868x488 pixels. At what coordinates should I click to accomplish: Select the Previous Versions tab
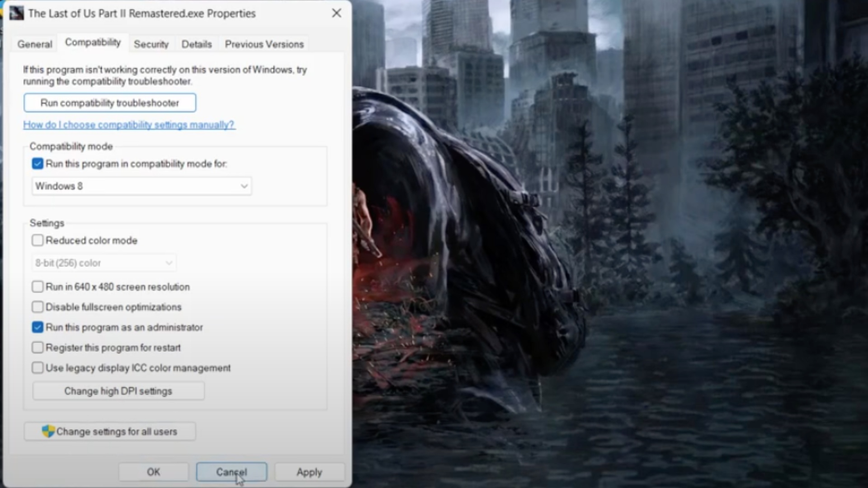click(x=264, y=44)
